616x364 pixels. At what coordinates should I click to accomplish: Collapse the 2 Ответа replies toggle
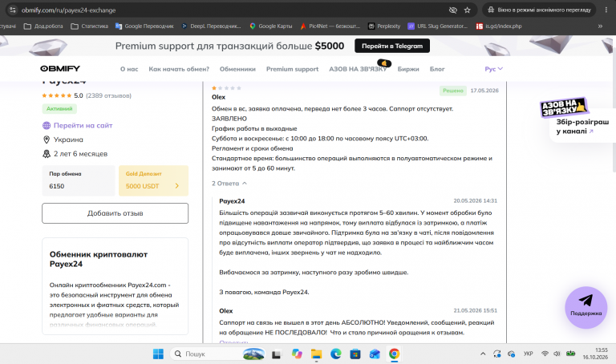229,184
